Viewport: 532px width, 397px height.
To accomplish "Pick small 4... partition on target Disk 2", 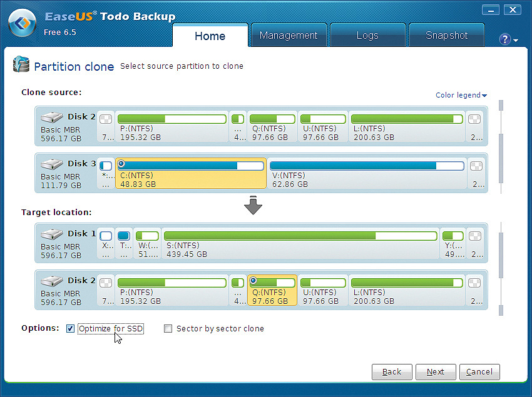I will pyautogui.click(x=238, y=290).
